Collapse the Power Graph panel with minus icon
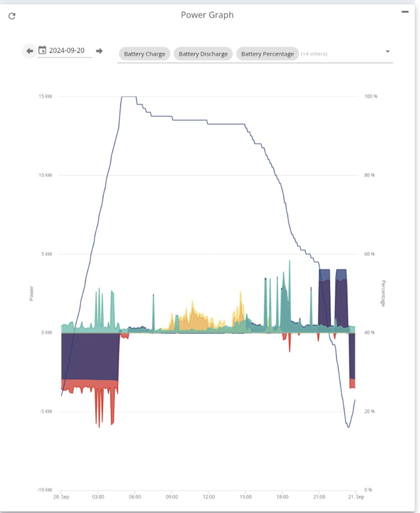The image size is (420, 513). (405, 12)
